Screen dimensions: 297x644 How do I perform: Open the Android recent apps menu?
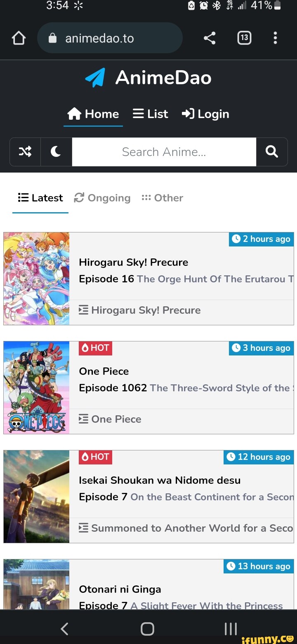230,628
